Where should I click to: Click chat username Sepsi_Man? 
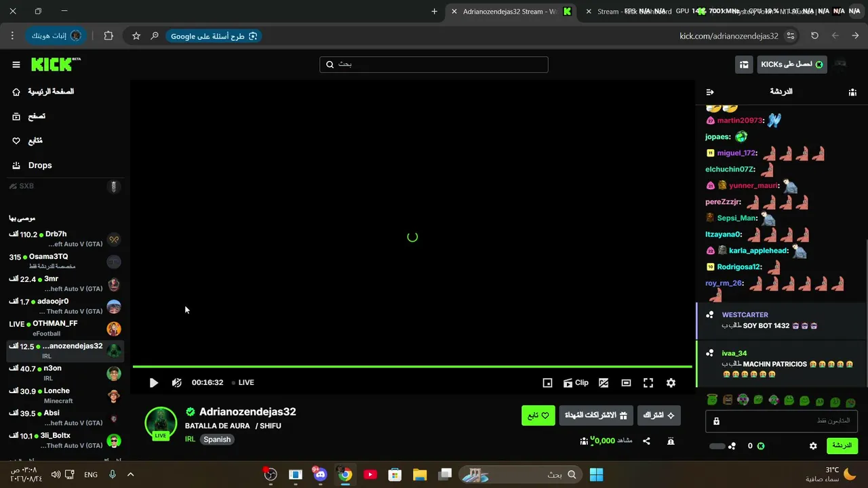pos(736,218)
